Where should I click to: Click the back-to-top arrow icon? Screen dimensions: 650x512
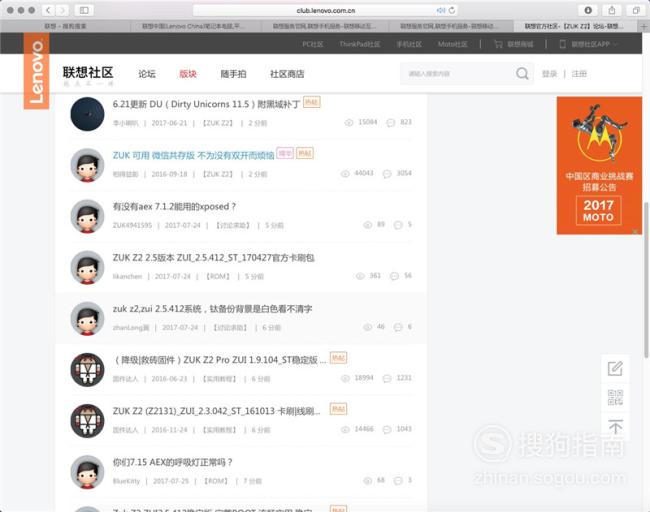tap(615, 426)
